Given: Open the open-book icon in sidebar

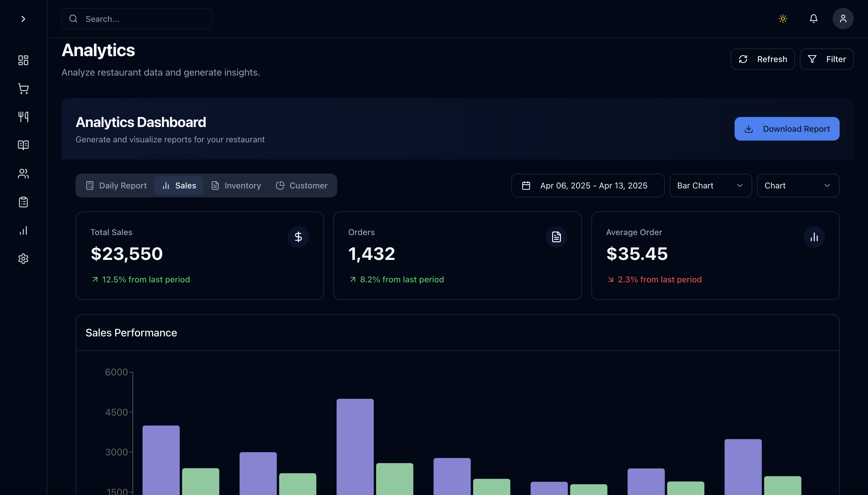Looking at the screenshot, I should (23, 145).
